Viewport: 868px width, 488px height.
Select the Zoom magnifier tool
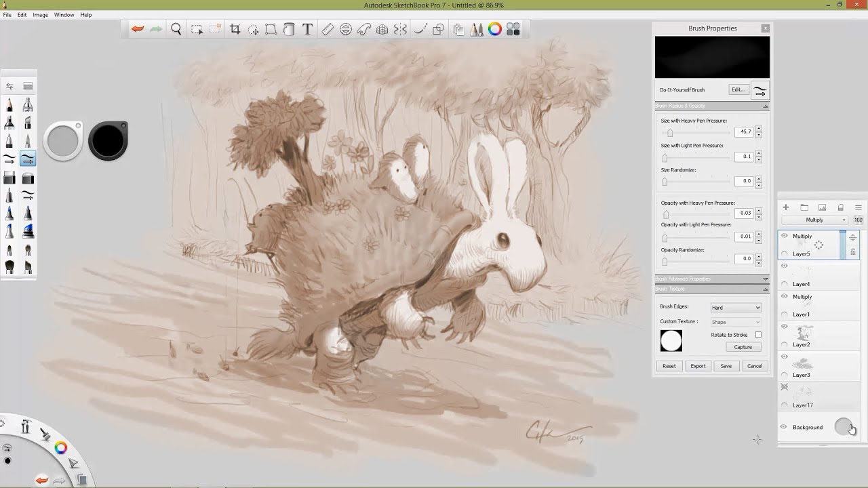click(x=176, y=29)
